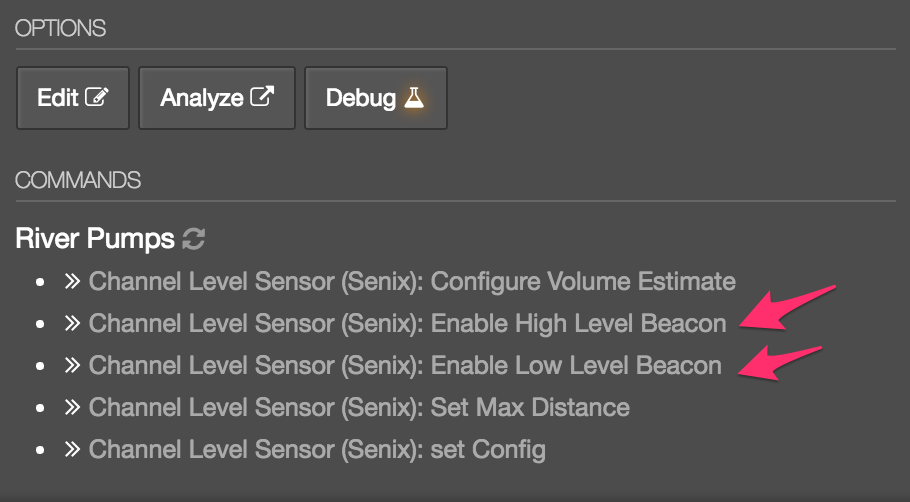Screen dimensions: 910x502
Task: Click chevron before Configure Volume Estimate
Action: coord(73,282)
